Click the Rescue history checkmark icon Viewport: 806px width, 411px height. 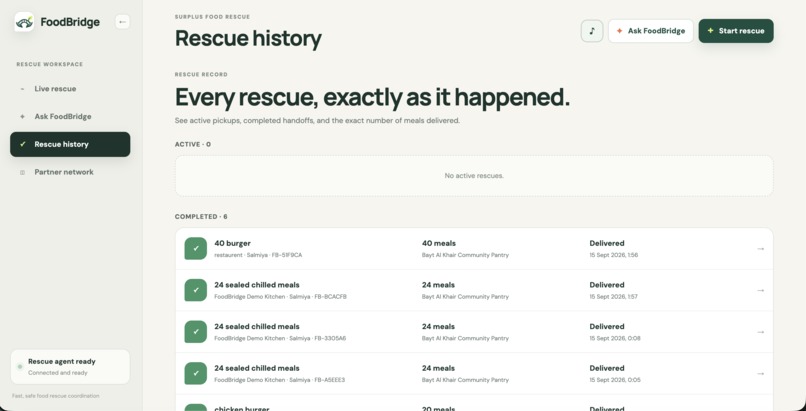click(x=22, y=144)
